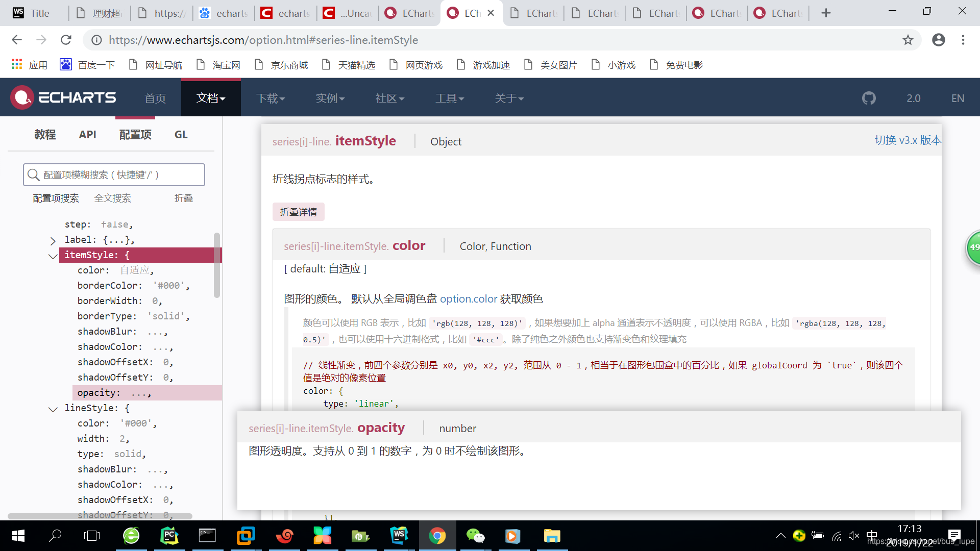Click the sidebar horizontal scrollbar
The width and height of the screenshot is (980, 551).
point(100,516)
